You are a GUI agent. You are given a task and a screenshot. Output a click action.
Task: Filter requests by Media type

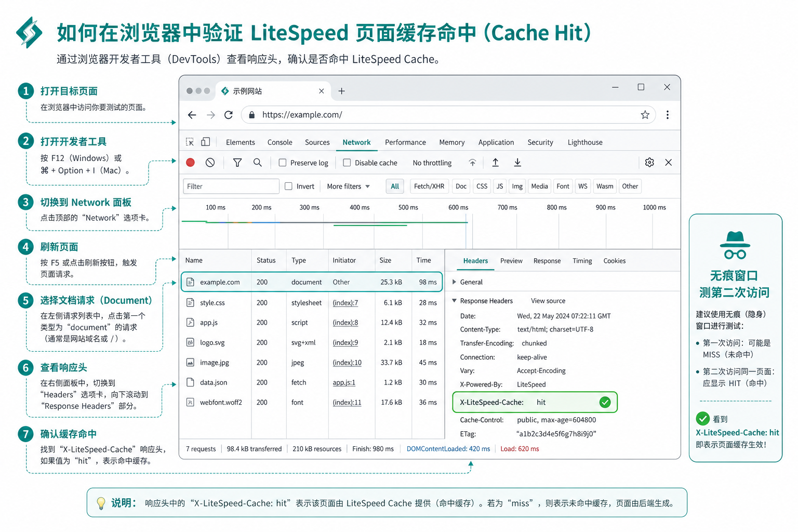(540, 186)
